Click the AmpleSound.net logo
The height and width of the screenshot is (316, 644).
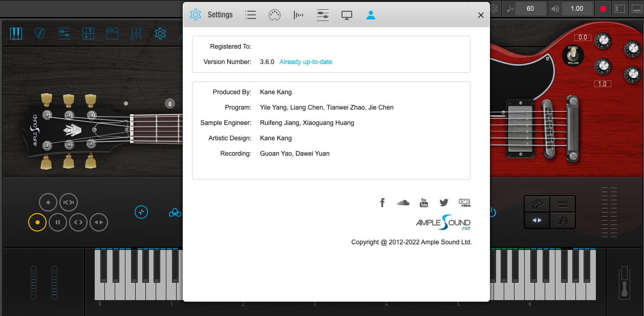[443, 222]
